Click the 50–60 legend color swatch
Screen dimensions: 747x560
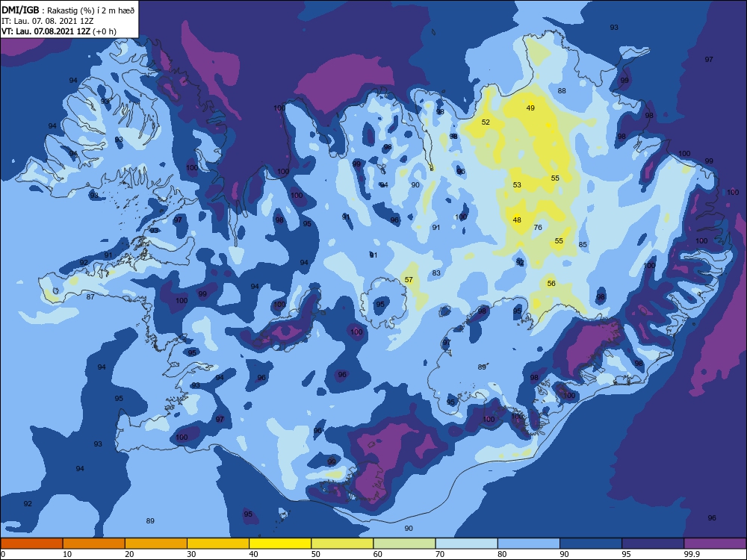pos(342,544)
